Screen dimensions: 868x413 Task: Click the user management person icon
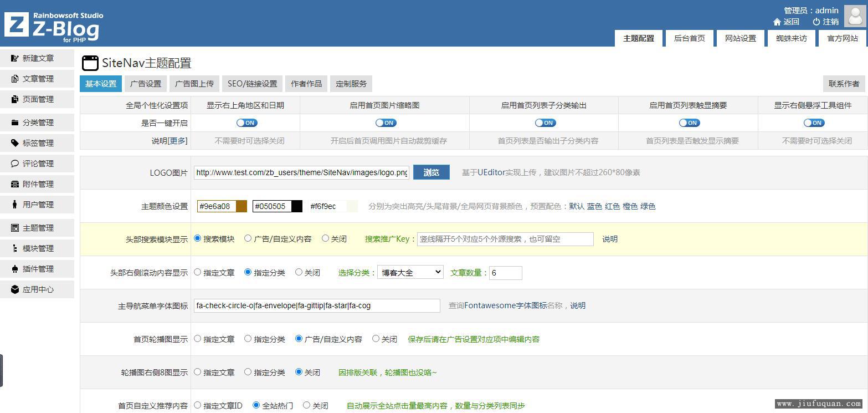pos(15,205)
